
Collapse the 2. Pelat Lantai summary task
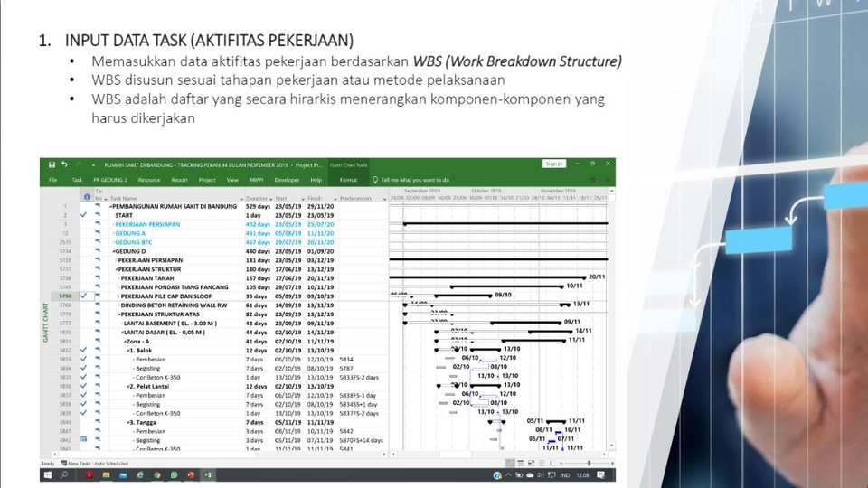click(x=127, y=386)
